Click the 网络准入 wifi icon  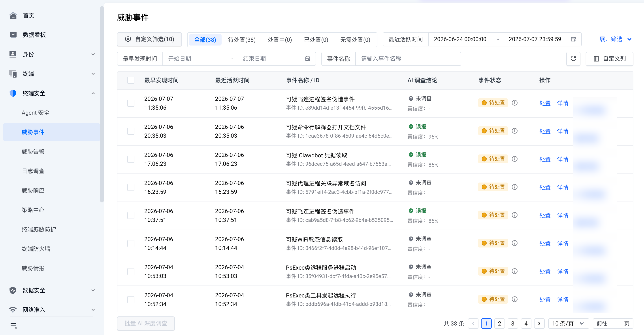pos(13,310)
